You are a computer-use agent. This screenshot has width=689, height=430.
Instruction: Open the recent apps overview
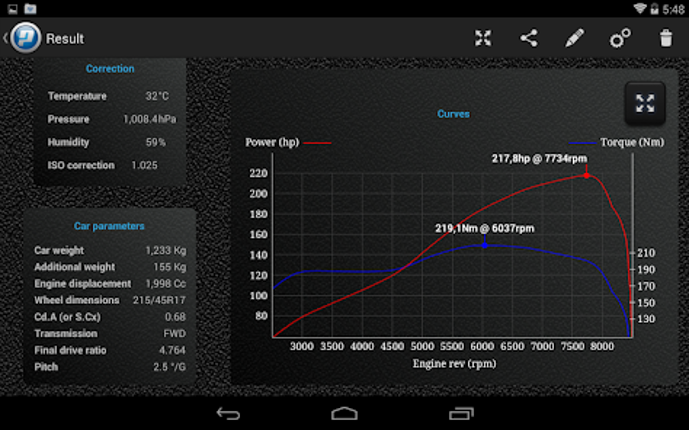point(460,413)
